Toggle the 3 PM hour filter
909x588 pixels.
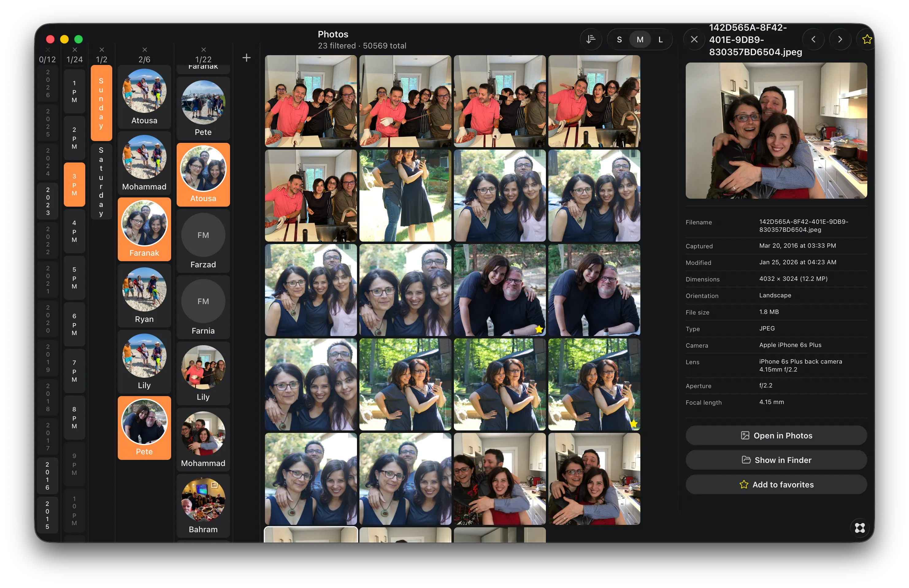tap(74, 185)
